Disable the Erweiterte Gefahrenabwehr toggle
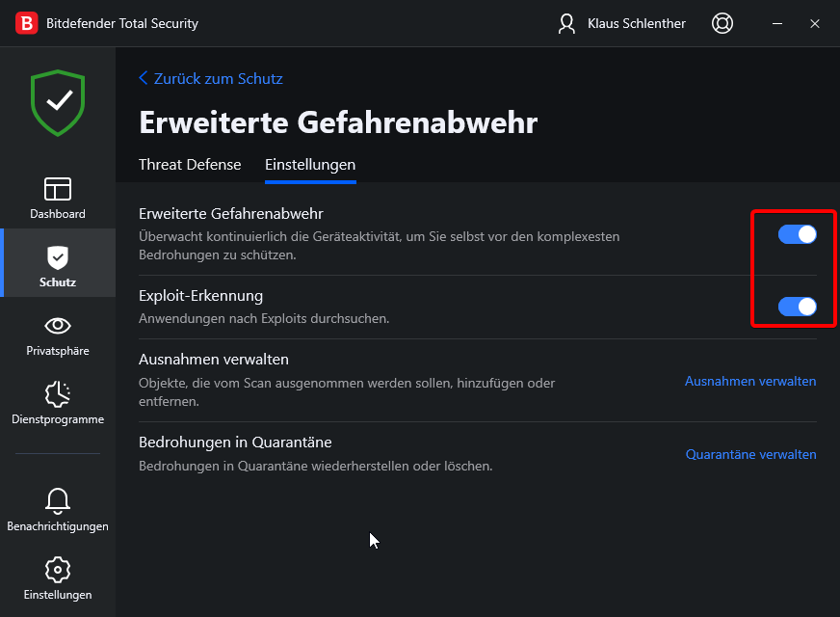This screenshot has width=840, height=617. 797,234
